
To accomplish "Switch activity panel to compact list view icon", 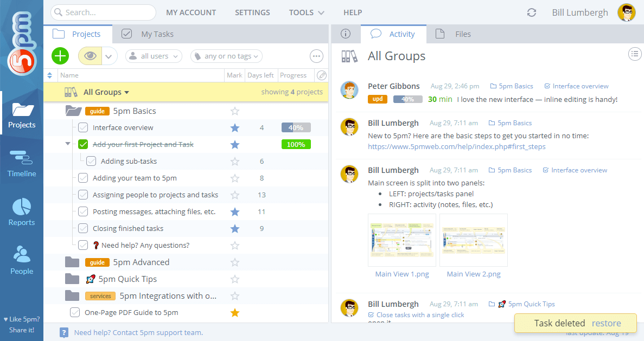I will coord(635,54).
